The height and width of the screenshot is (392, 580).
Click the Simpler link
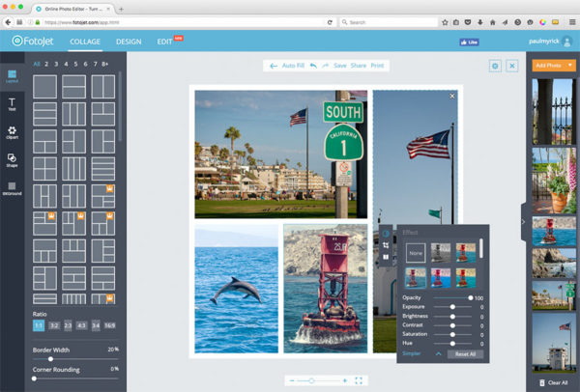(x=412, y=353)
